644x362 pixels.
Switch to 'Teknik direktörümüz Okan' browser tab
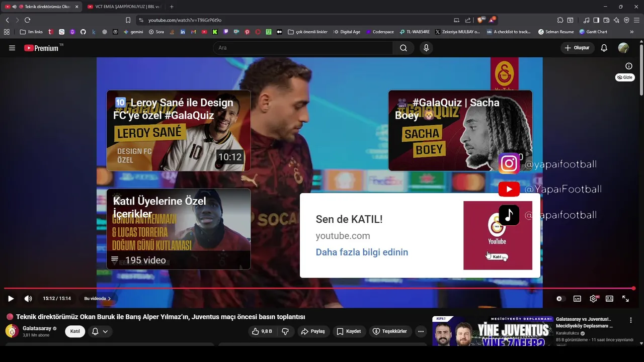[x=42, y=7]
